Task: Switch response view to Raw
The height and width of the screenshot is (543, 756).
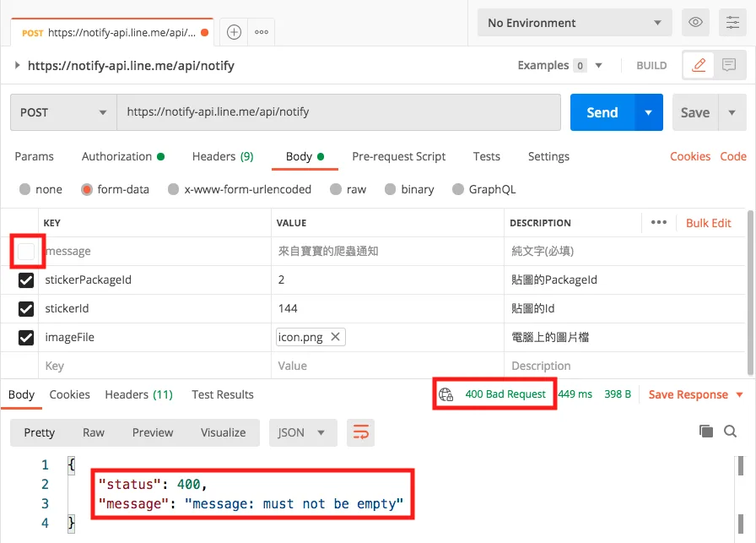Action: [94, 432]
